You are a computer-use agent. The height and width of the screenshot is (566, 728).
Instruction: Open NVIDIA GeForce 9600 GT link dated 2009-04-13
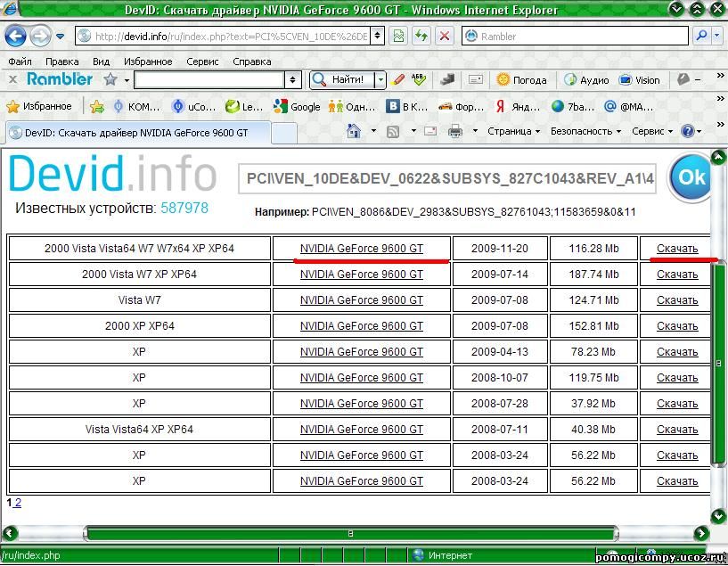361,352
